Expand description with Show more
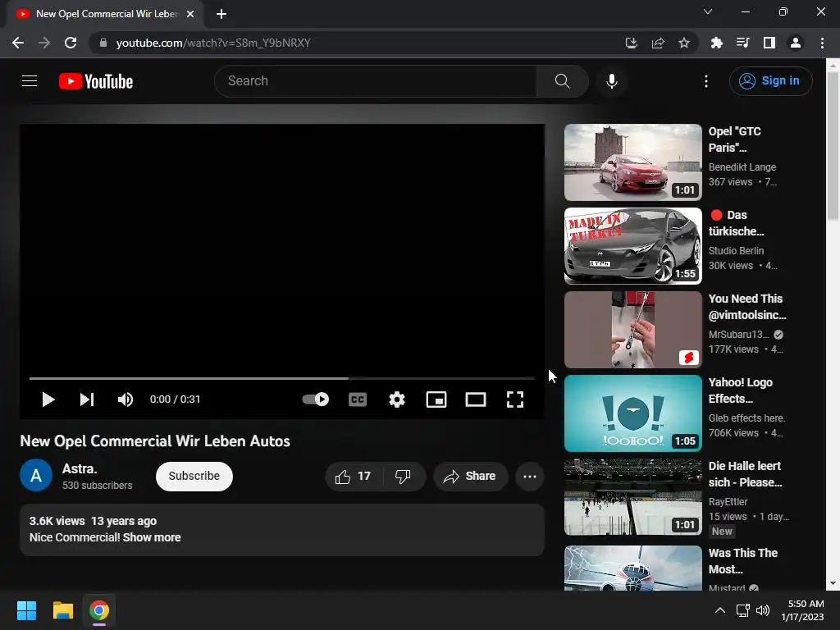Screen dimensions: 840x630 point(152,537)
